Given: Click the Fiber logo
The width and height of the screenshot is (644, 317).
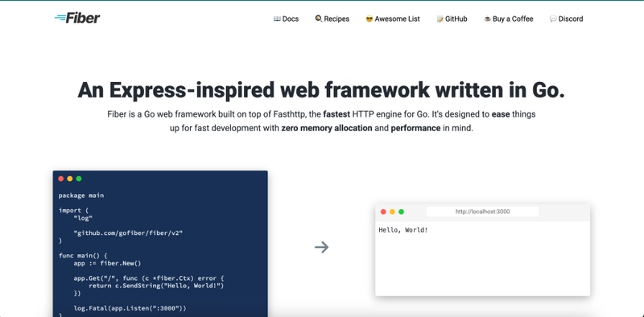Looking at the screenshot, I should click(x=77, y=18).
